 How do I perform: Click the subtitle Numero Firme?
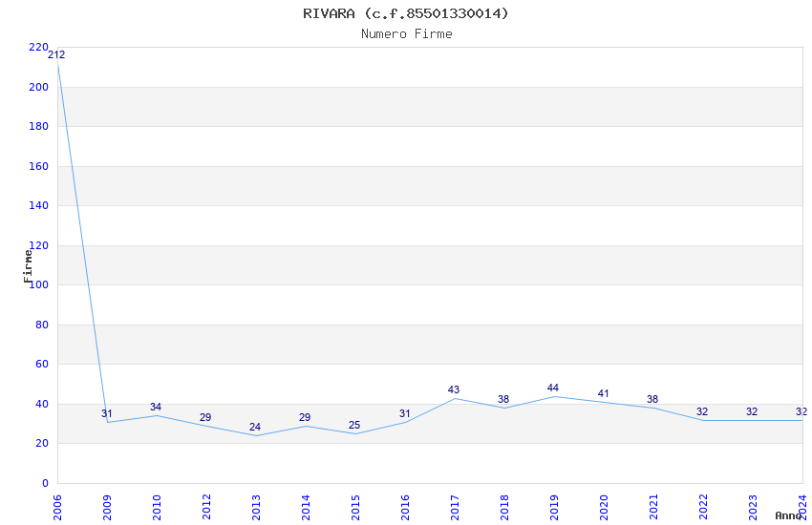(407, 34)
